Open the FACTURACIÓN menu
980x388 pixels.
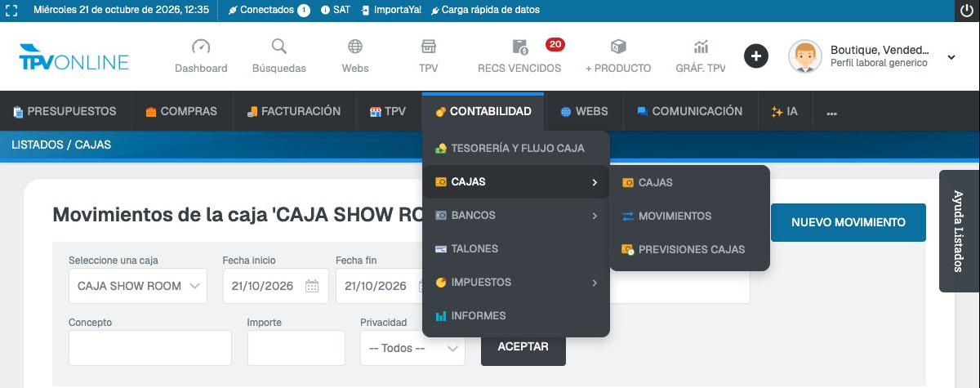(x=294, y=111)
